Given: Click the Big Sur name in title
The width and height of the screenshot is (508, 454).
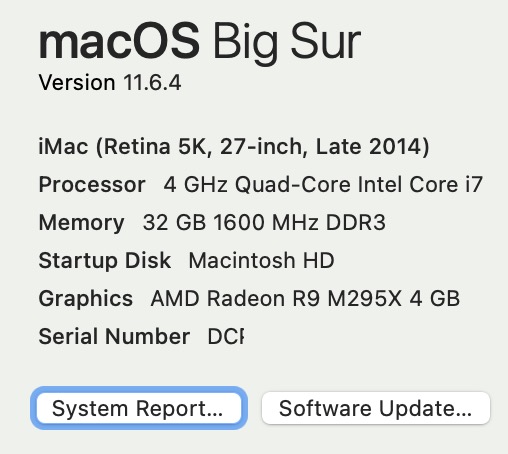Looking at the screenshot, I should point(287,43).
